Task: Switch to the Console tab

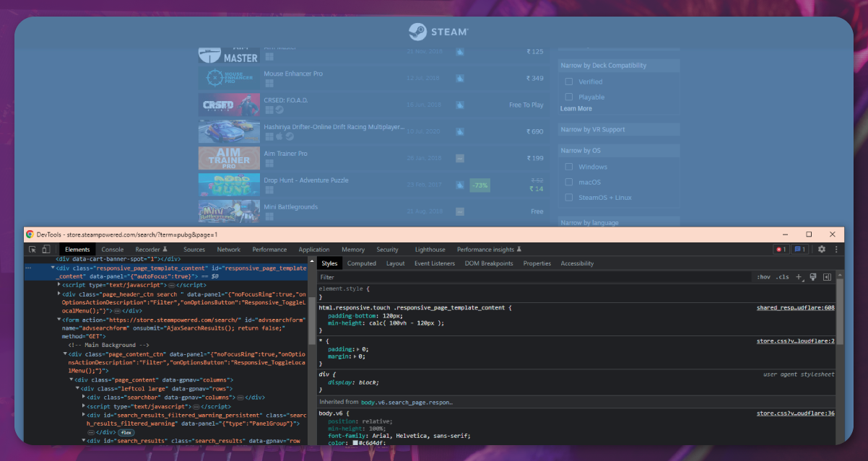Action: click(112, 250)
